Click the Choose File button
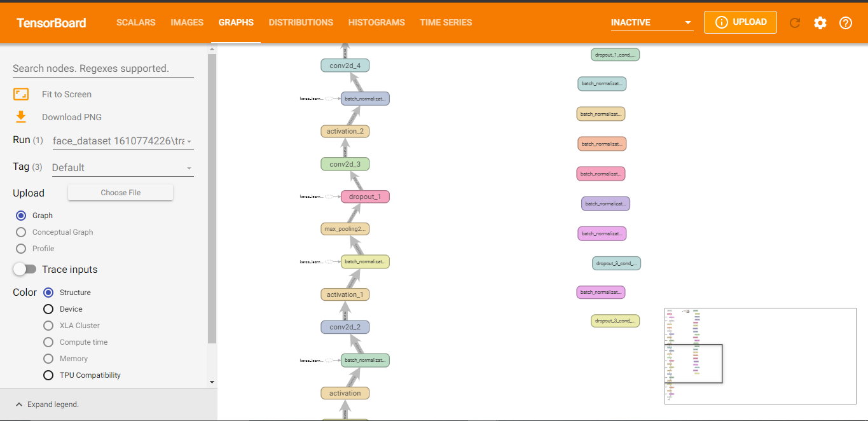868x421 pixels. [120, 193]
